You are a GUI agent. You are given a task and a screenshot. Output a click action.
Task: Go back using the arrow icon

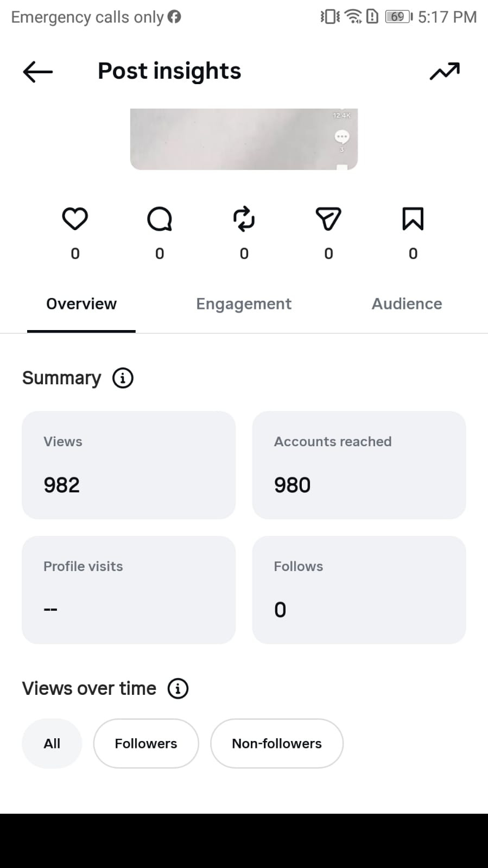pos(37,71)
